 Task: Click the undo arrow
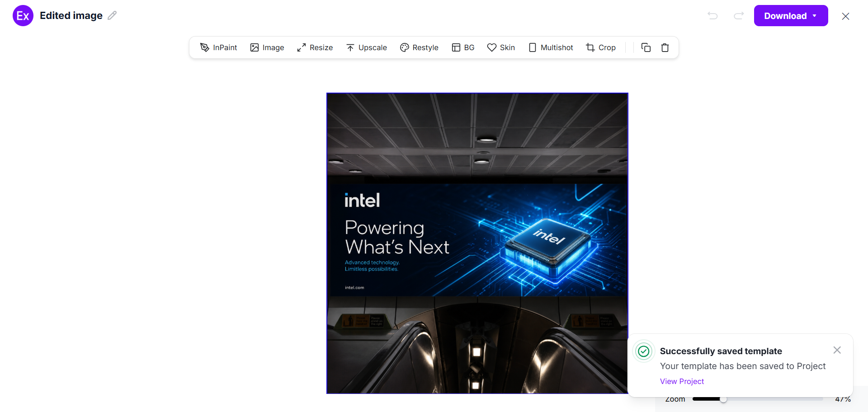(712, 16)
